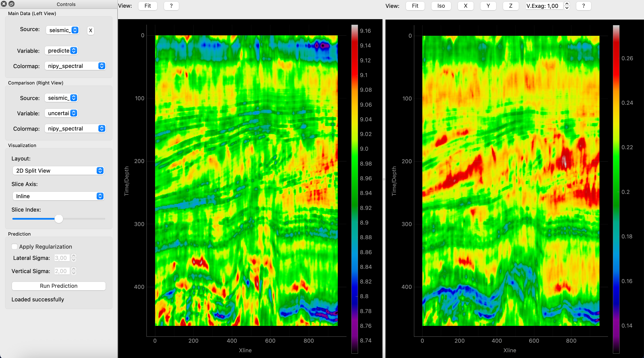Set right view to the Y axis
644x358 pixels.
tap(488, 6)
